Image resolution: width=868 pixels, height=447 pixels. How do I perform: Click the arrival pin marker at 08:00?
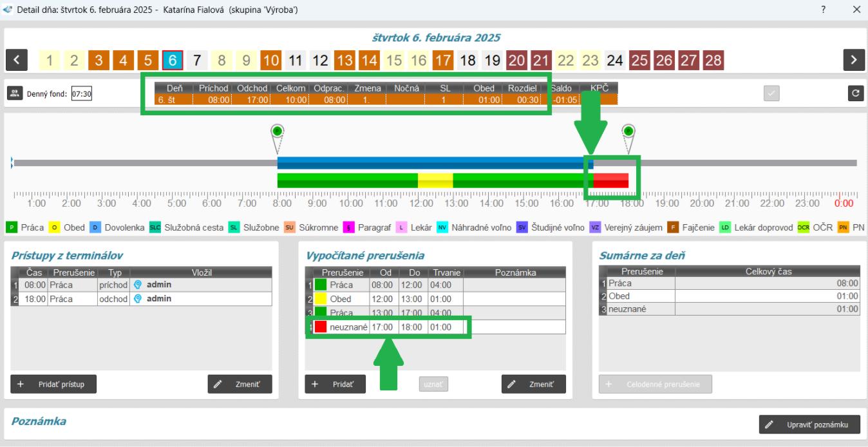click(278, 131)
